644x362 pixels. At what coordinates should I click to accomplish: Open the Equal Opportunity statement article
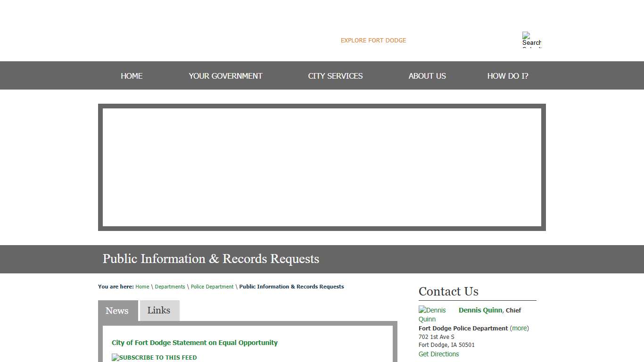195,343
